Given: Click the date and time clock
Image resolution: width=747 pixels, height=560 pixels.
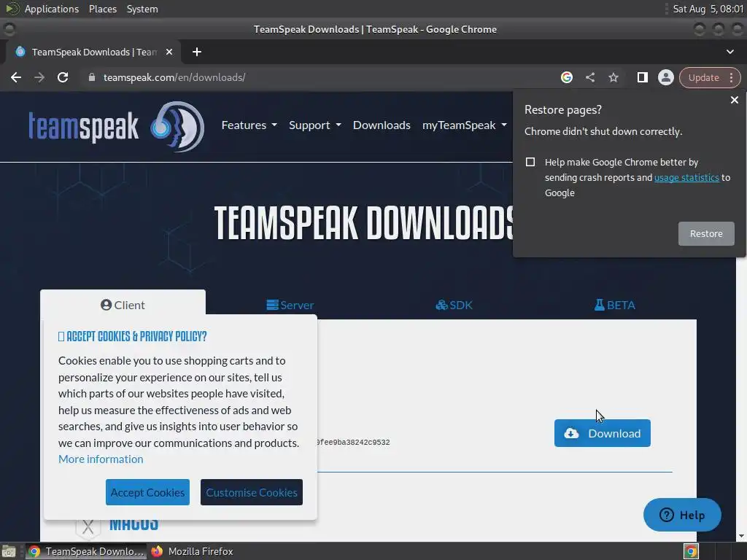Looking at the screenshot, I should (x=708, y=9).
